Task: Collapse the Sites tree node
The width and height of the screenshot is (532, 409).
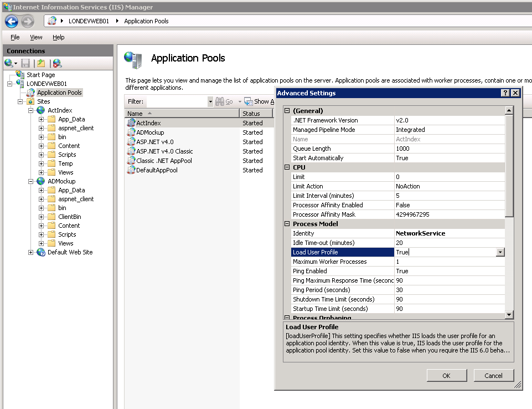Action: [20, 101]
